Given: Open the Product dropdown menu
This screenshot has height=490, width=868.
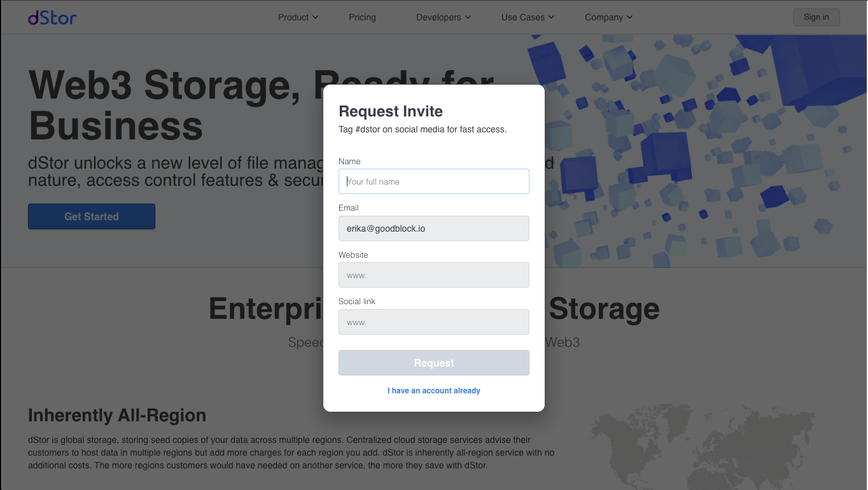Looking at the screenshot, I should pos(298,17).
